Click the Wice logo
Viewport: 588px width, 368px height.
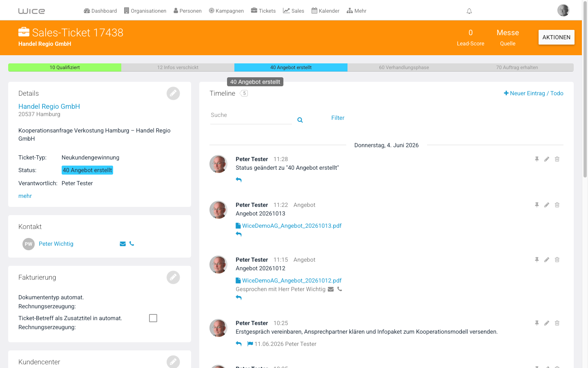point(31,11)
